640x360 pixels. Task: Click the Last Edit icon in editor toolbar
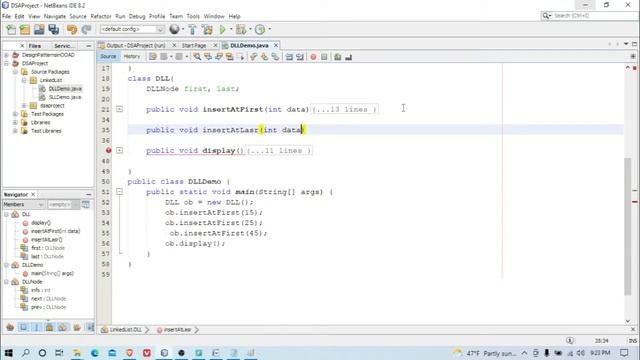(x=153, y=57)
